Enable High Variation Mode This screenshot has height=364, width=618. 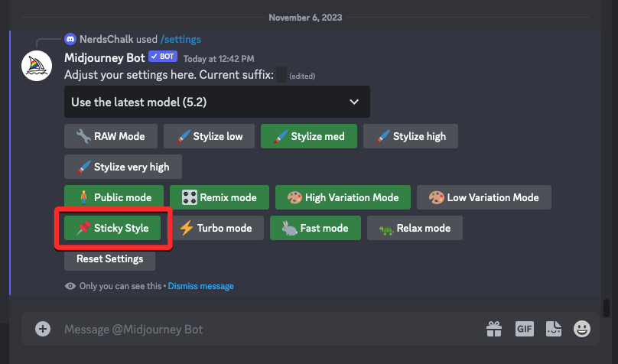tap(343, 197)
